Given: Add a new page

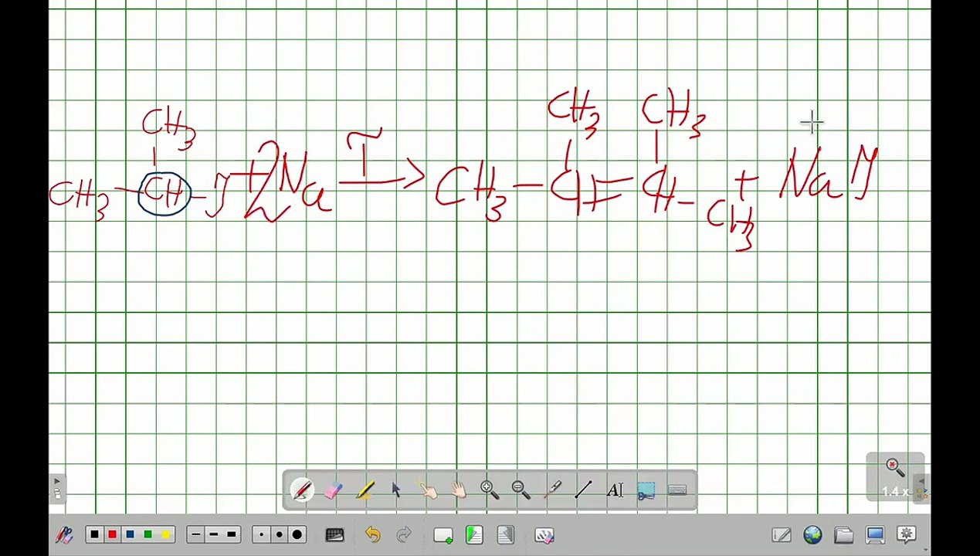Looking at the screenshot, I should tap(443, 535).
